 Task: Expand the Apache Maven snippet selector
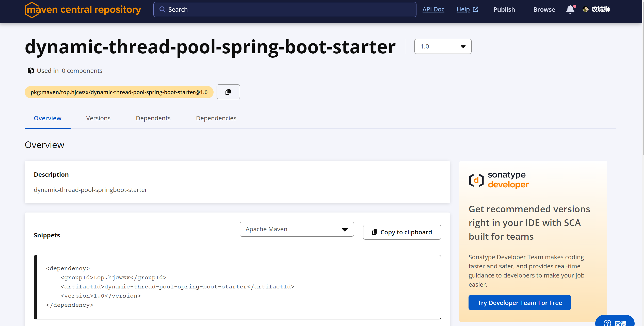[296, 229]
